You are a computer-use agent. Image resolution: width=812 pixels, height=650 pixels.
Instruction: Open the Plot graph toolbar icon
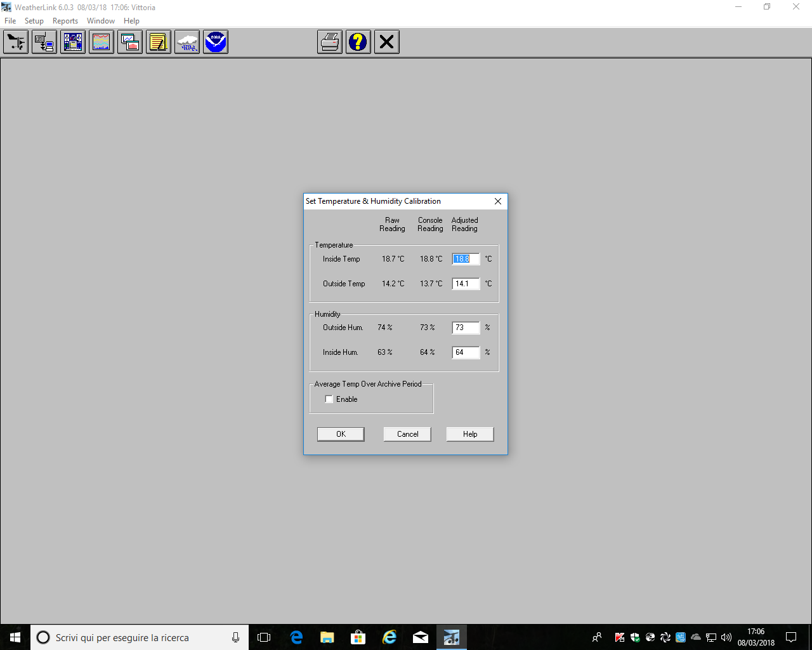(101, 42)
